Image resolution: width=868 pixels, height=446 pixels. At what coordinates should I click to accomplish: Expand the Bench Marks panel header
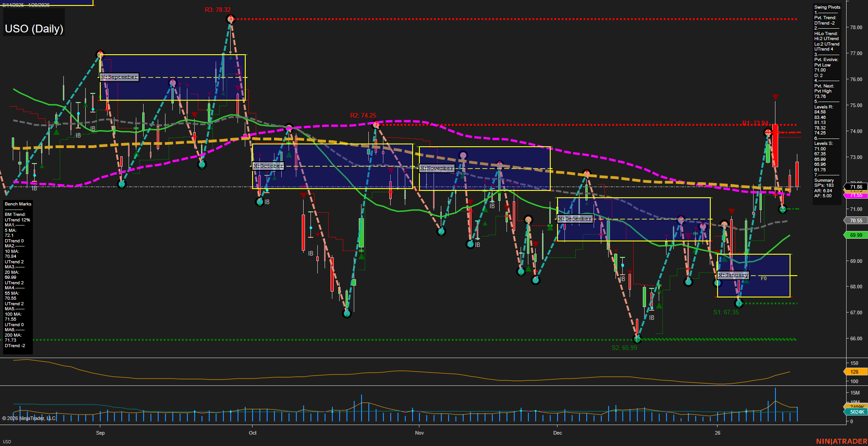point(17,204)
